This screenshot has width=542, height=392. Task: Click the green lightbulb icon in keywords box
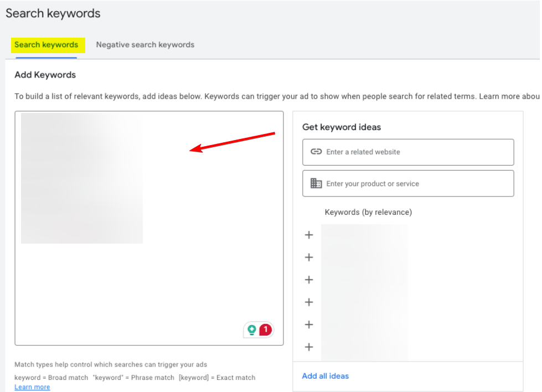252,331
